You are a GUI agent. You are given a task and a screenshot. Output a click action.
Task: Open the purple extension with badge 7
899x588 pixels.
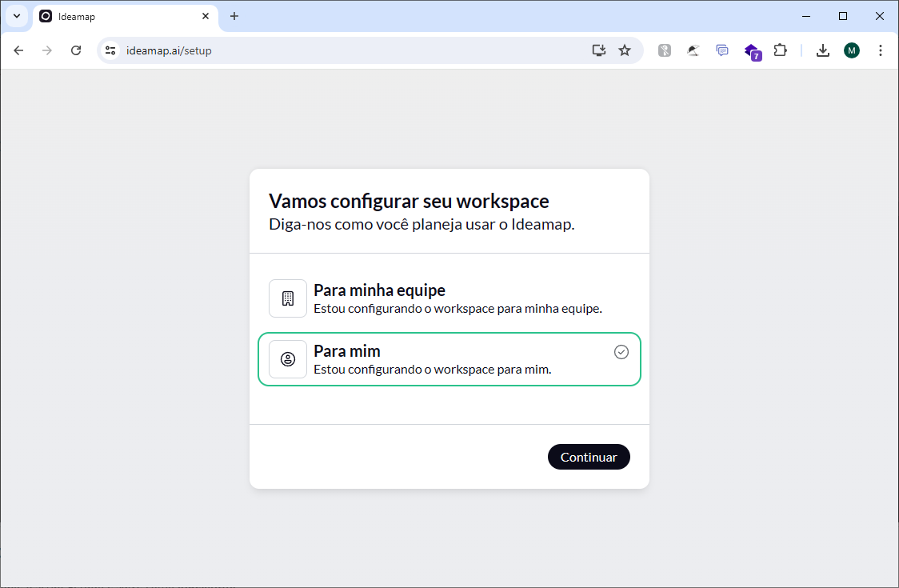point(752,52)
